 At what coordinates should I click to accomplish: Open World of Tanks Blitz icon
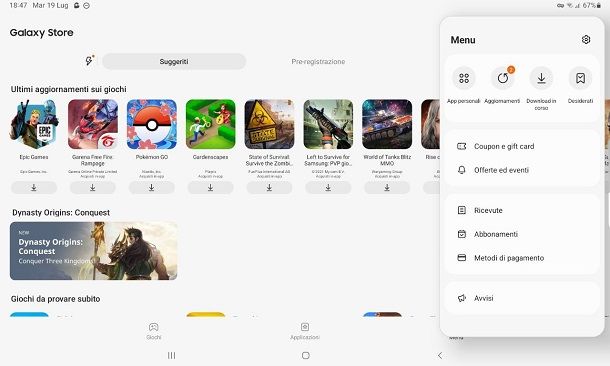point(387,124)
